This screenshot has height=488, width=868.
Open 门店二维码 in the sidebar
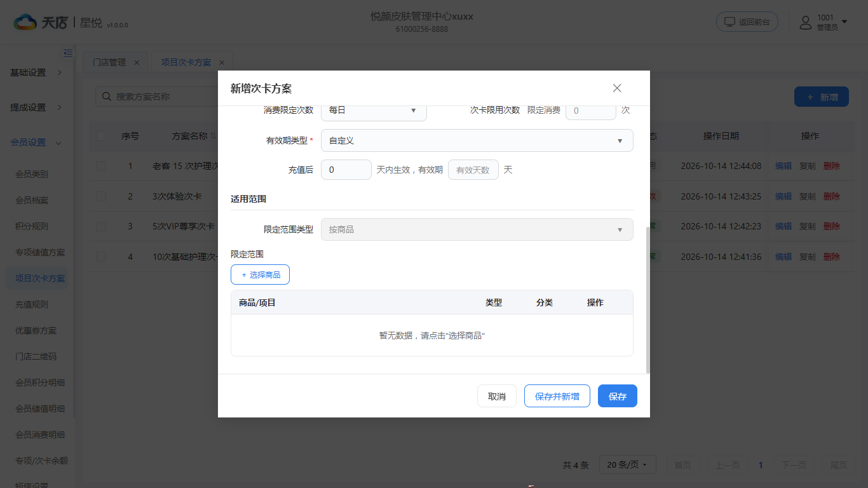click(36, 356)
